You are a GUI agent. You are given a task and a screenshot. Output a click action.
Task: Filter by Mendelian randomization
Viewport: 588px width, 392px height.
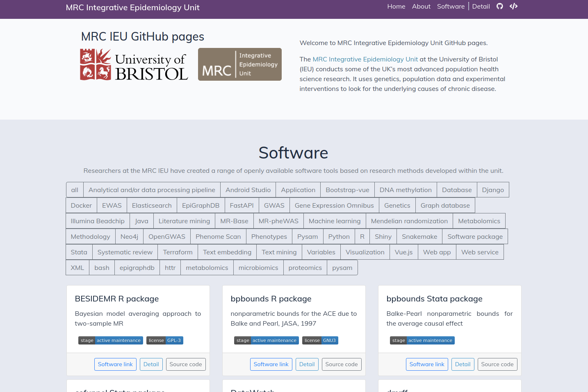pos(409,221)
